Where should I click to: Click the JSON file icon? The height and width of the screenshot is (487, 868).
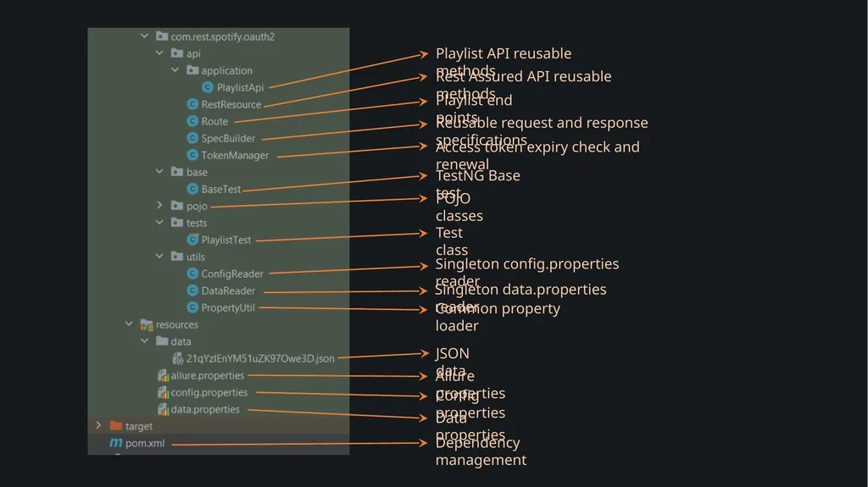pos(178,358)
